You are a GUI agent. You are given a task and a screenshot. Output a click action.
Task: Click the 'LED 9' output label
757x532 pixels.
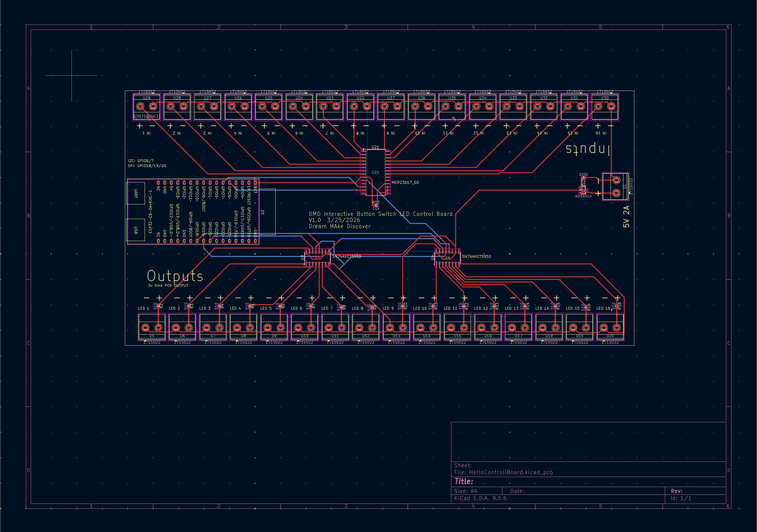pos(388,308)
